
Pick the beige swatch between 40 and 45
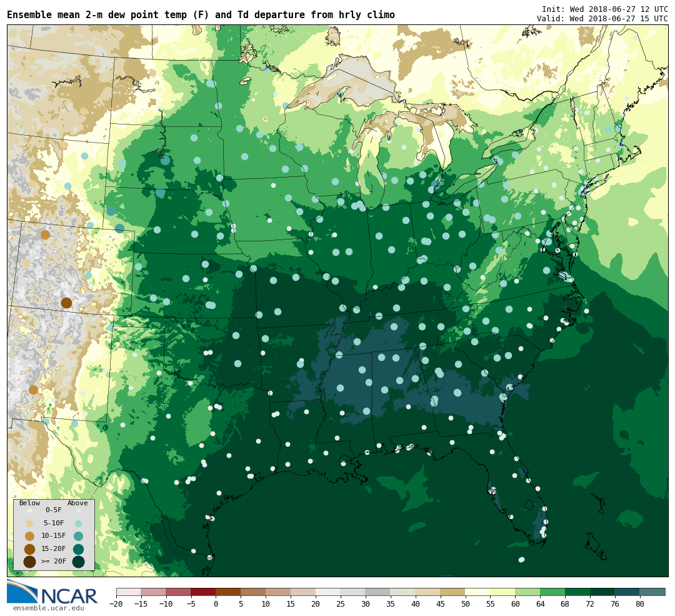pos(428,592)
